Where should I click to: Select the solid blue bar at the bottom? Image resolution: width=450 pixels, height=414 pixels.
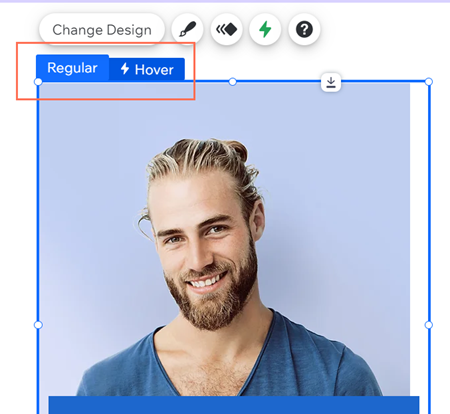tap(234, 405)
